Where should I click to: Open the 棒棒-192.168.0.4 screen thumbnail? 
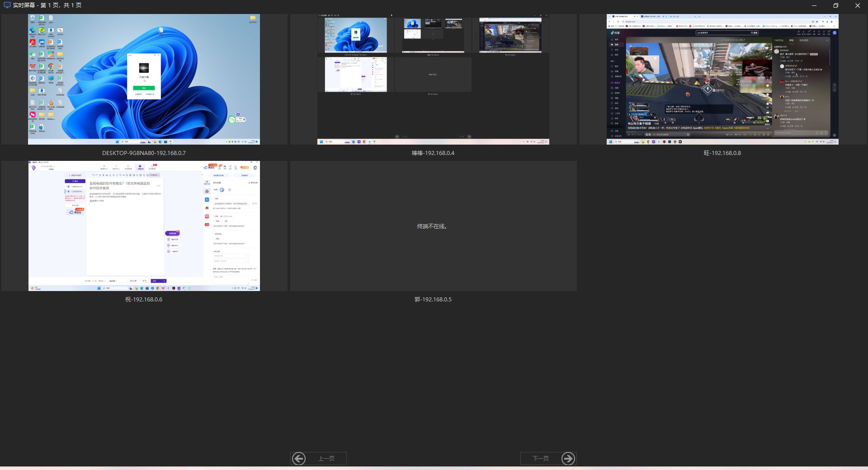pos(433,79)
